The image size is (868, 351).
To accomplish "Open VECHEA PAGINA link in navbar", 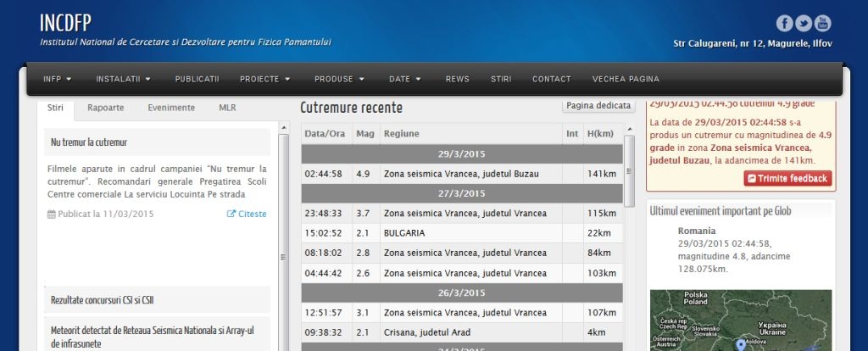I will tap(626, 79).
